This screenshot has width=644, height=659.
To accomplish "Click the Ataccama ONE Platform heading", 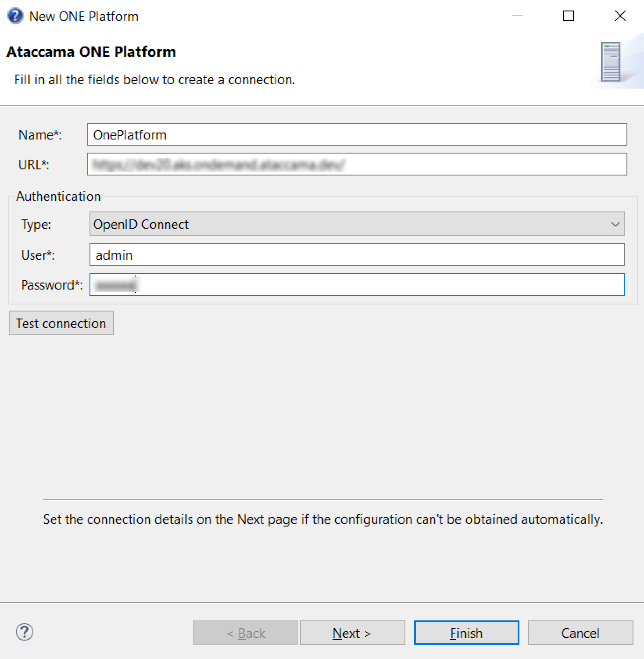I will pyautogui.click(x=91, y=52).
